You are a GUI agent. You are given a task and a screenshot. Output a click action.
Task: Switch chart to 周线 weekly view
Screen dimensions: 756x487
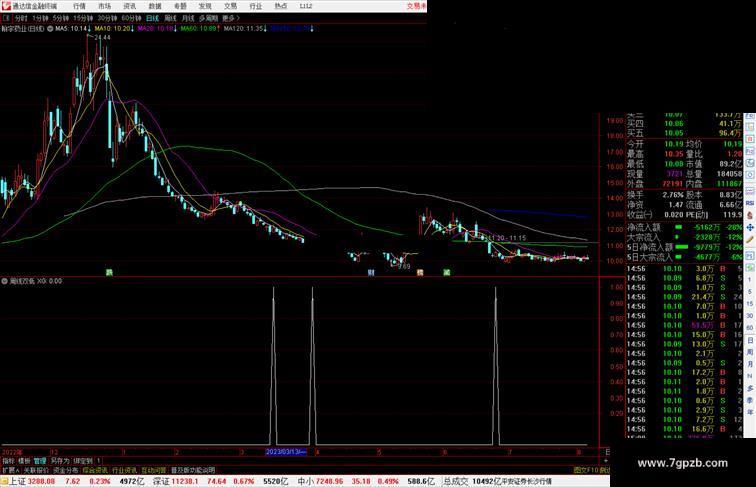[x=170, y=18]
